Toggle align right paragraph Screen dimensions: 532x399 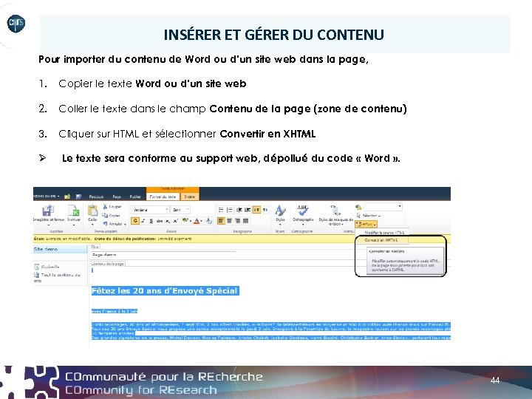tap(237, 221)
